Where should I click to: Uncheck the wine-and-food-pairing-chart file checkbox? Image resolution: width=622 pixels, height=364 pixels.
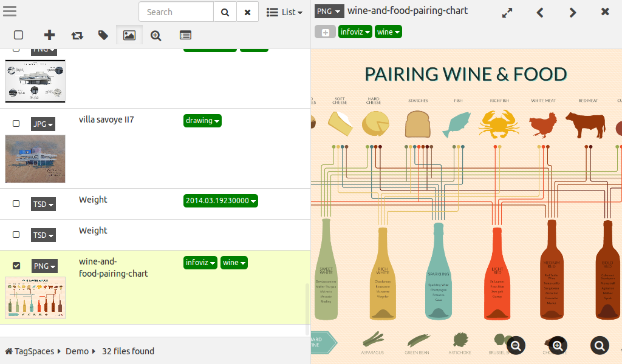tap(16, 266)
